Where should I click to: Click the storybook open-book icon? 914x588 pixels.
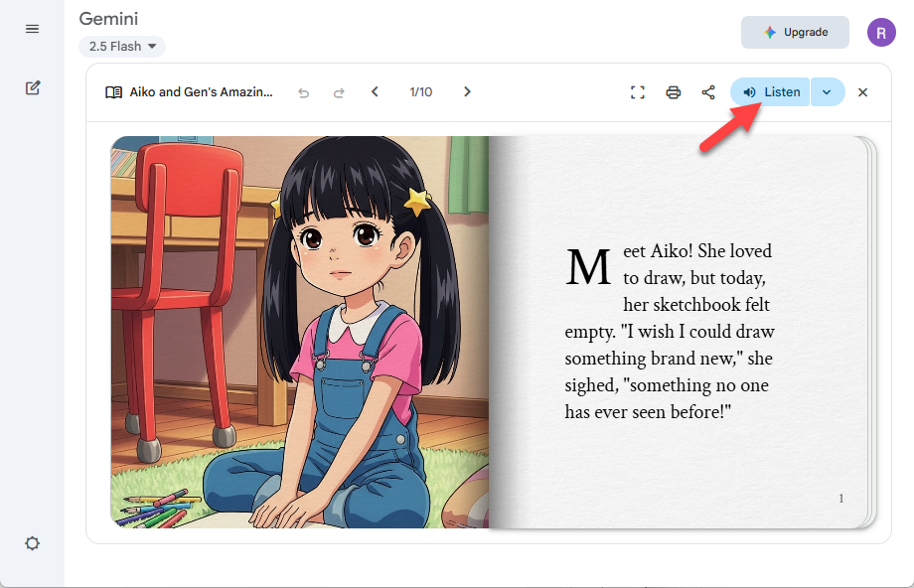(113, 92)
